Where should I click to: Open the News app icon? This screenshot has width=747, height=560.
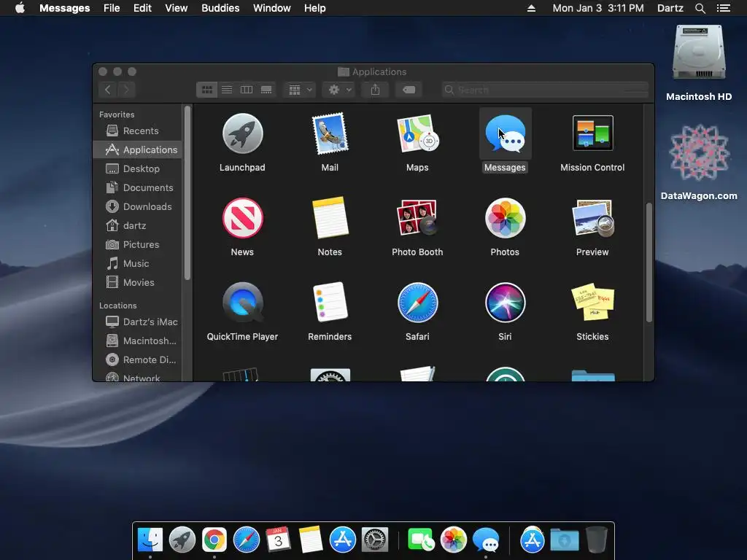pos(242,218)
